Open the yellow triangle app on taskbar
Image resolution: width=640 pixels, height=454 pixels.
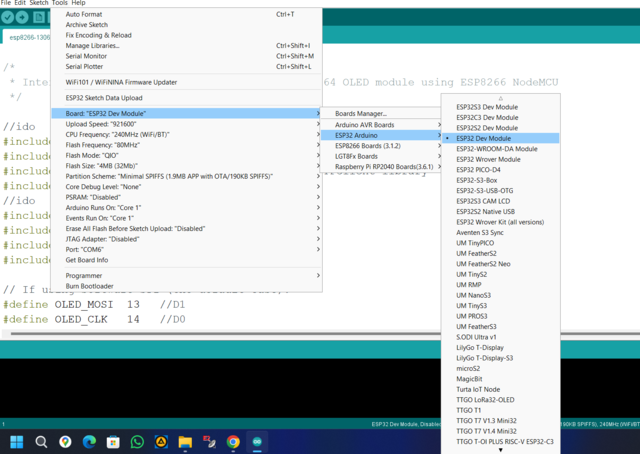coord(161,442)
